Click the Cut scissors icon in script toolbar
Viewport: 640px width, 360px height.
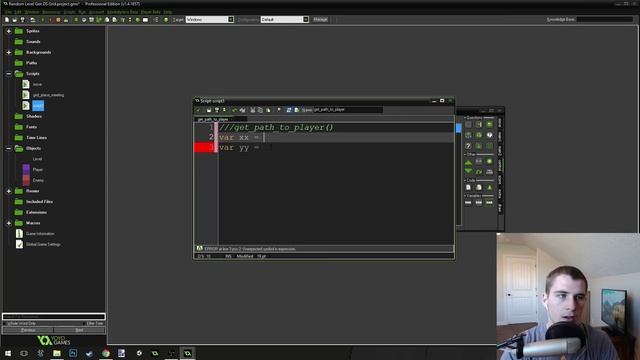click(253, 110)
